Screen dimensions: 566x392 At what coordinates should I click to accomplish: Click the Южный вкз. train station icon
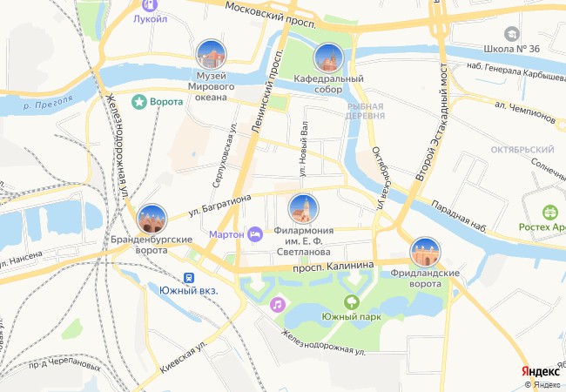188,278
